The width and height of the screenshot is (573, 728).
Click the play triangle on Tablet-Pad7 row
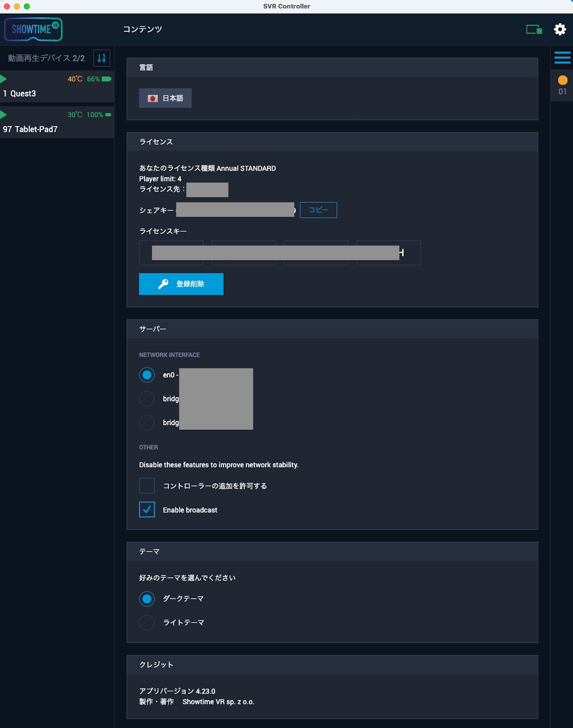point(3,115)
